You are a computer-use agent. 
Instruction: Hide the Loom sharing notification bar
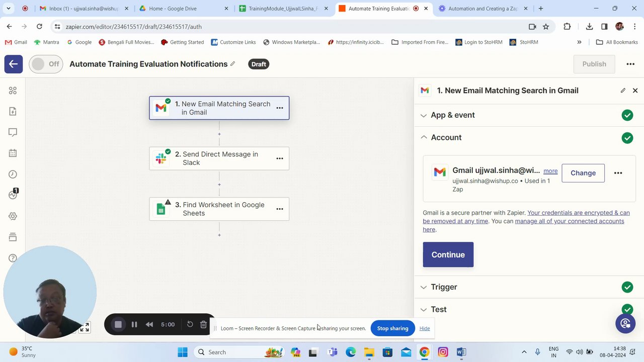[425, 328]
